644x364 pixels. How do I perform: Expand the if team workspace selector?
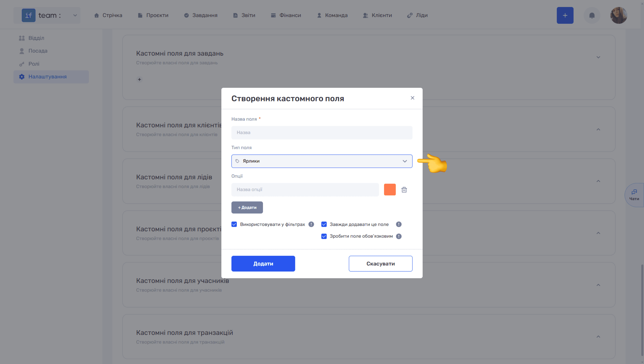[47, 16]
